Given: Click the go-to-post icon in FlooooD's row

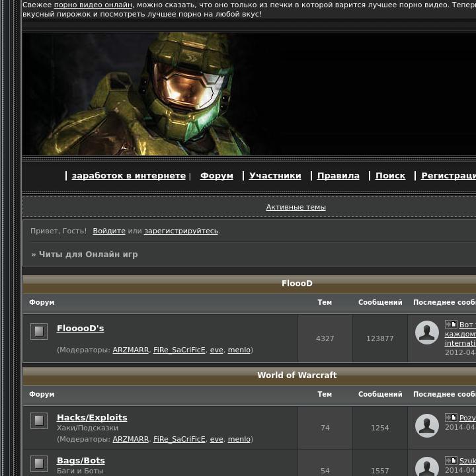Looking at the screenshot, I should [x=451, y=324].
